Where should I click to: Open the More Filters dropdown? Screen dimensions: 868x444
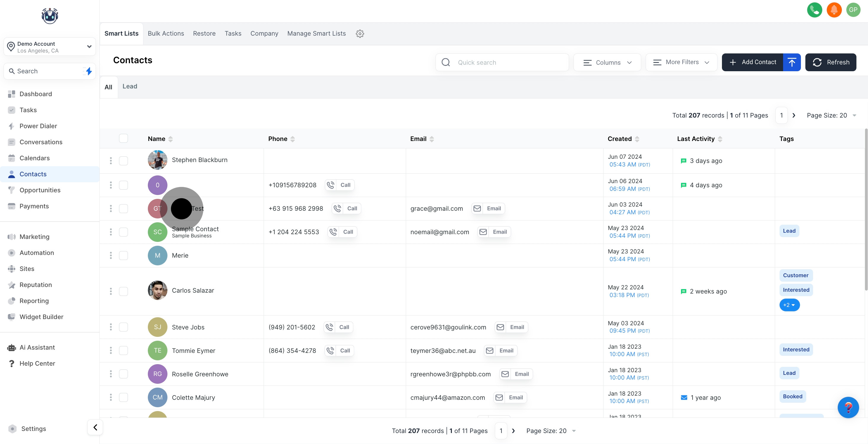[681, 62]
